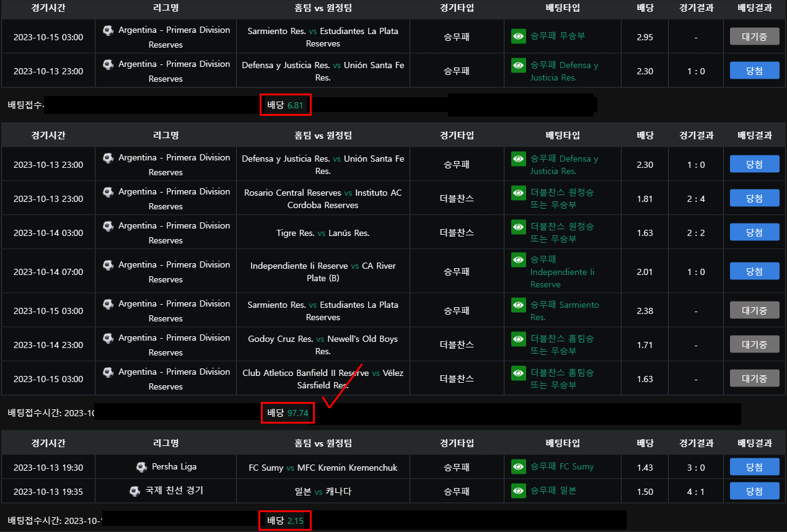787x532 pixels.
Task: Click the eye icon in the Banfield vs Vélez row
Action: (519, 373)
